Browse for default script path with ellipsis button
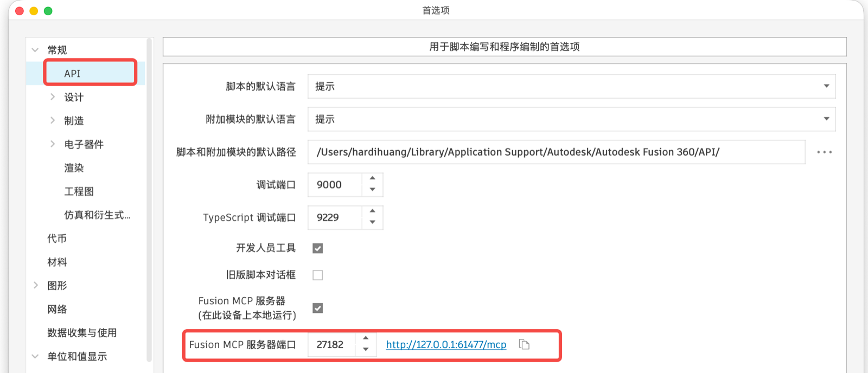868x373 pixels. click(825, 152)
